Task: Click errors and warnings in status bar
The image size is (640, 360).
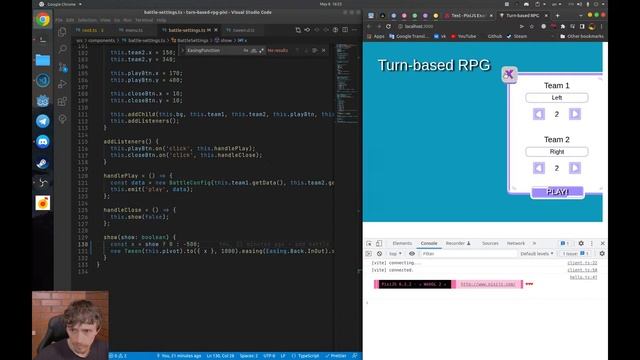Action: [118, 356]
